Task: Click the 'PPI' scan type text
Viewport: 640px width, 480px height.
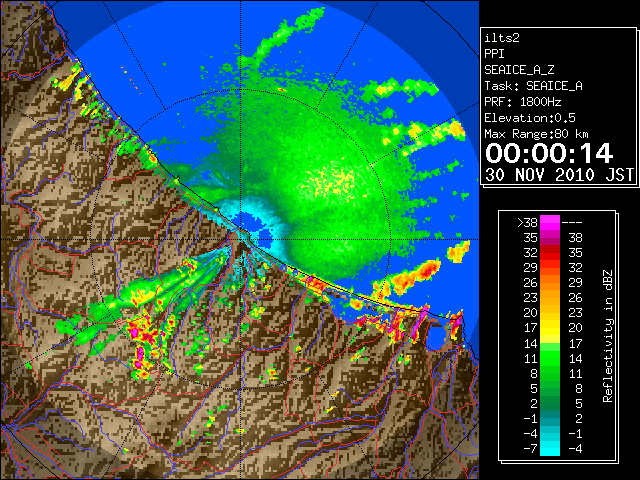Action: click(494, 54)
